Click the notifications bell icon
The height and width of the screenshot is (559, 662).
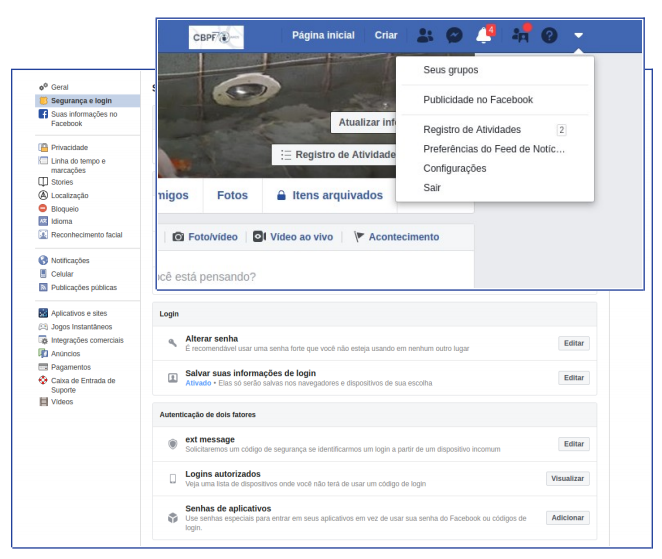(x=484, y=35)
